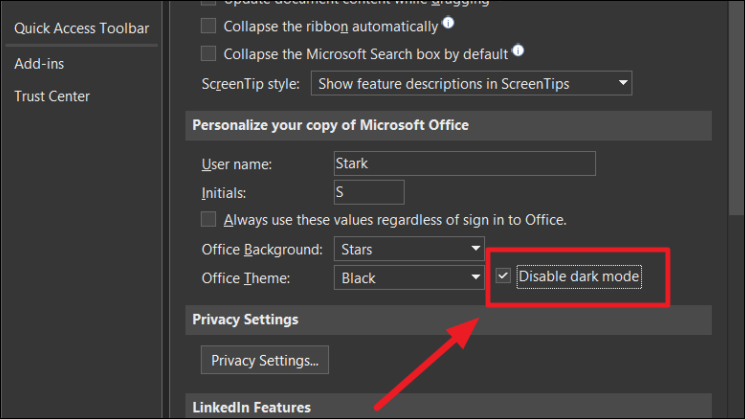Click the Initials input field
Viewport: 745px width, 419px height.
point(369,192)
